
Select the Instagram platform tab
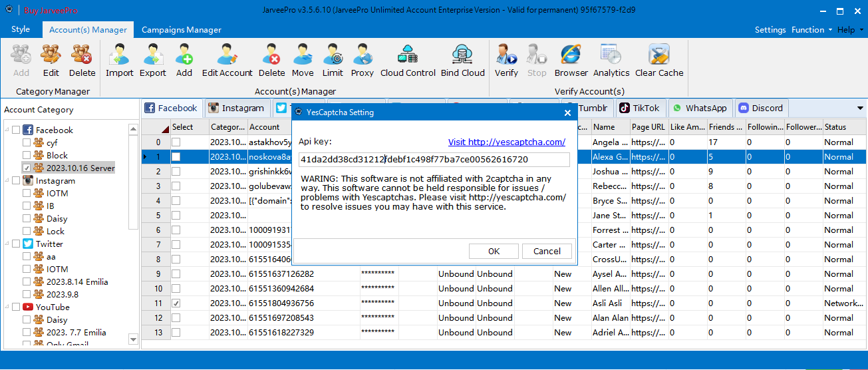[236, 108]
